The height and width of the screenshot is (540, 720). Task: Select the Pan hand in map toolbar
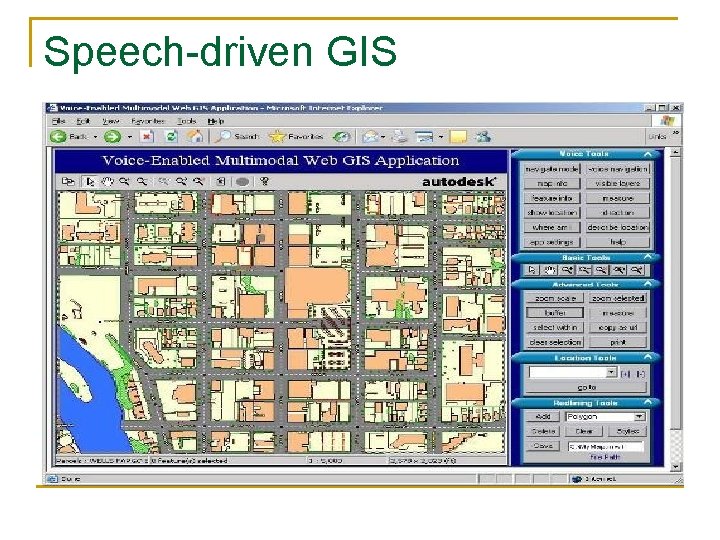click(107, 182)
